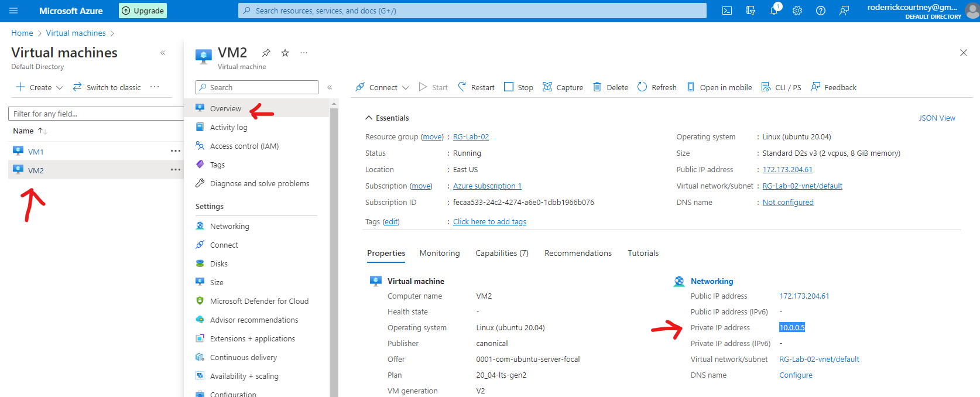The height and width of the screenshot is (397, 980).
Task: Open more commands ellipsis beside Switch to classic
Action: click(155, 87)
